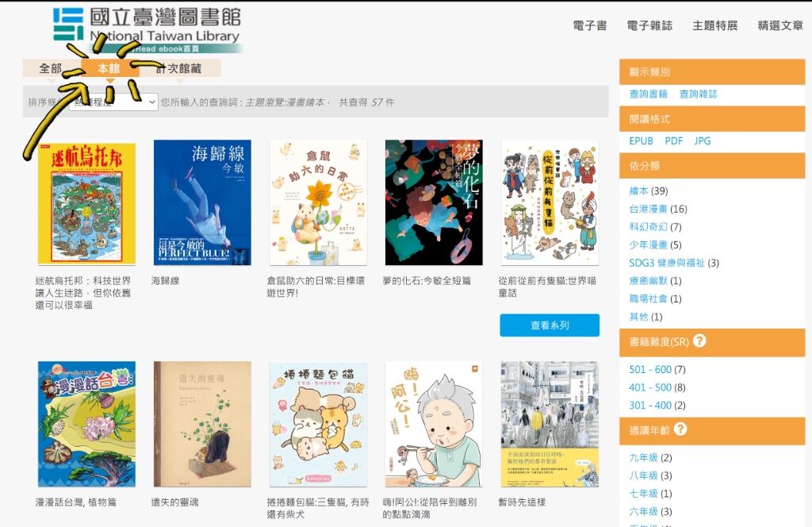Screen dimensions: 812x527
Task: Filter by the PDF reading format
Action: click(674, 141)
